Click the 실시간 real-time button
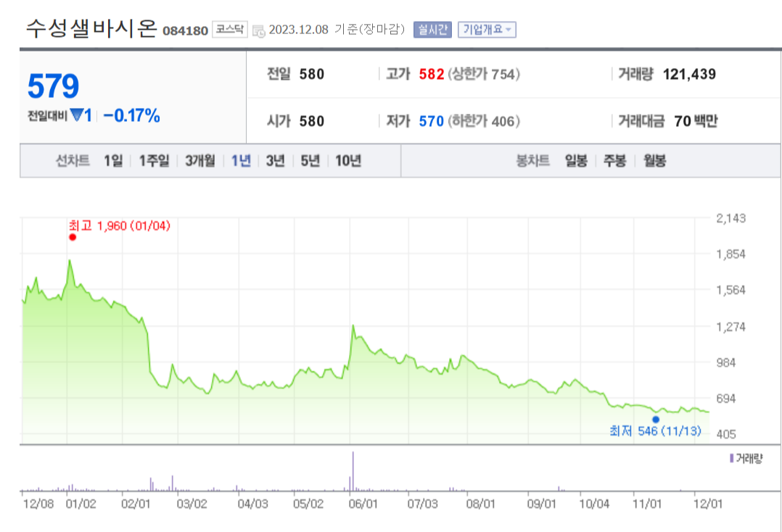This screenshot has height=532, width=782. point(432,30)
